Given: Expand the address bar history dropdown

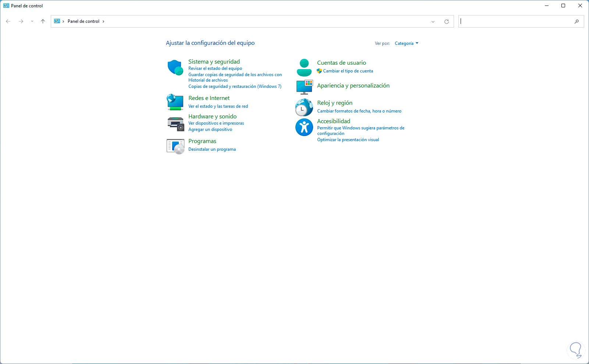Looking at the screenshot, I should pyautogui.click(x=433, y=21).
